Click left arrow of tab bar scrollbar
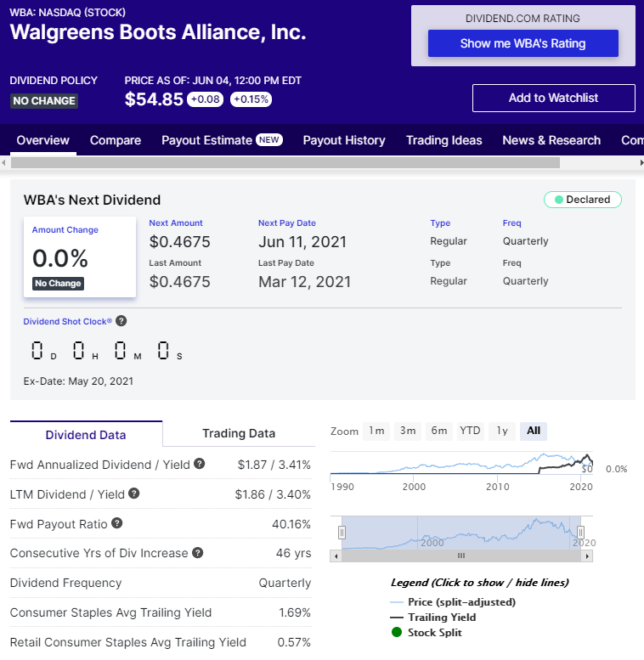The width and height of the screenshot is (644, 660). pos(3,162)
